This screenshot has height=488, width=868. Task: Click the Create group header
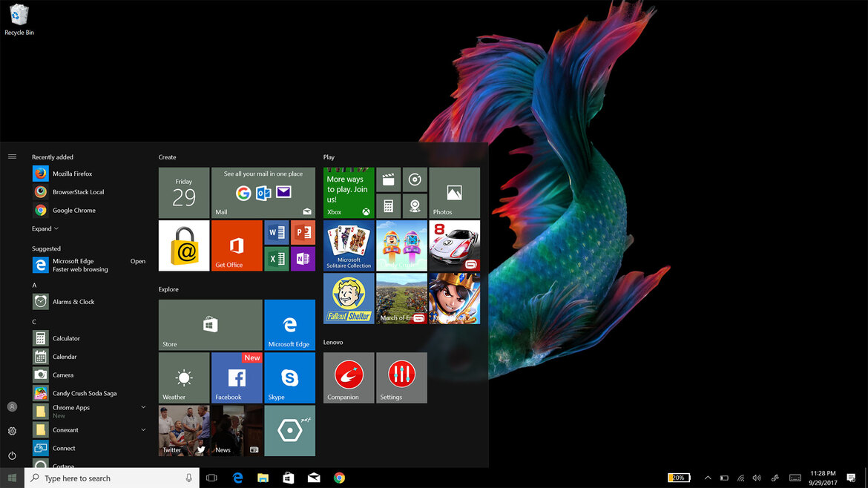click(x=167, y=157)
